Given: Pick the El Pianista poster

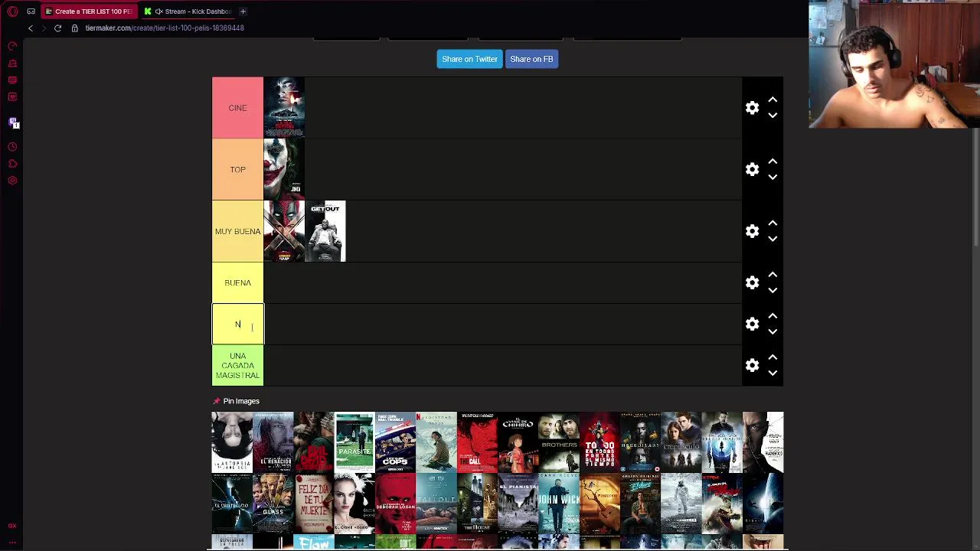Looking at the screenshot, I should tap(518, 504).
